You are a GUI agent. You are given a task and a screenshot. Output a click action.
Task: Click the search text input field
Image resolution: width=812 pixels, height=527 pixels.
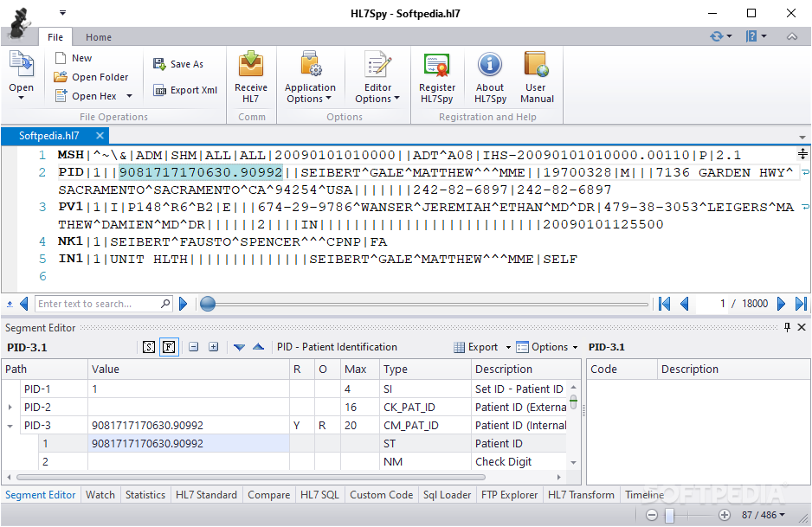[97, 304]
